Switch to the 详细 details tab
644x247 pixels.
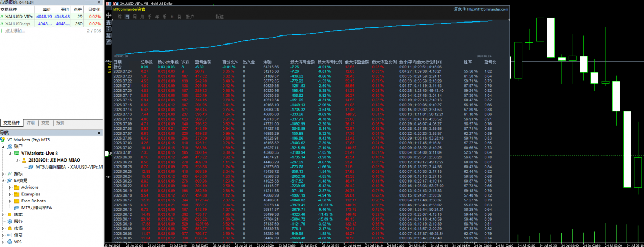tap(32, 122)
